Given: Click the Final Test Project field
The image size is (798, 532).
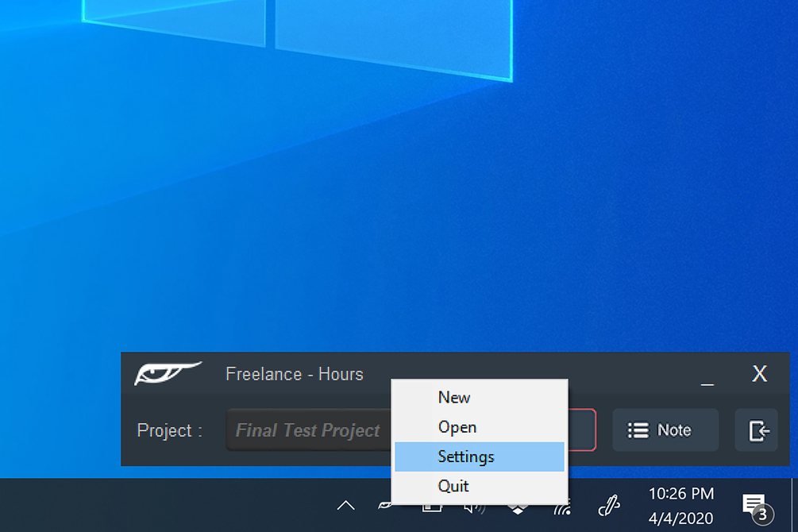Looking at the screenshot, I should tap(308, 430).
